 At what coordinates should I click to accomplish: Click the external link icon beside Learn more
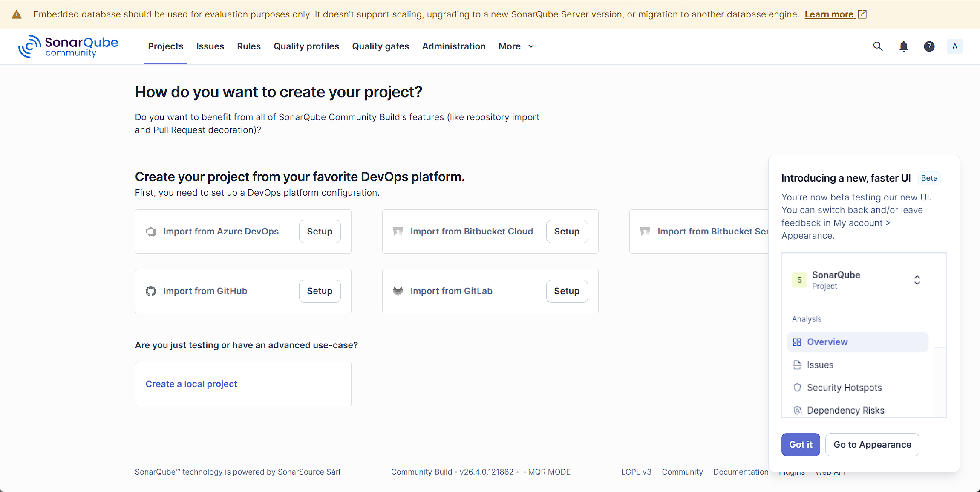[862, 14]
